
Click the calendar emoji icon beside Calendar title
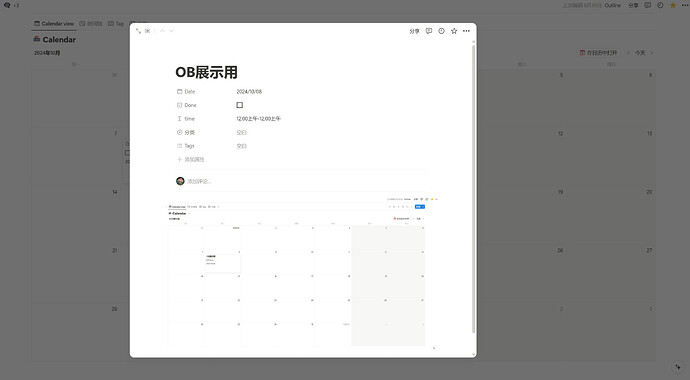[37, 39]
